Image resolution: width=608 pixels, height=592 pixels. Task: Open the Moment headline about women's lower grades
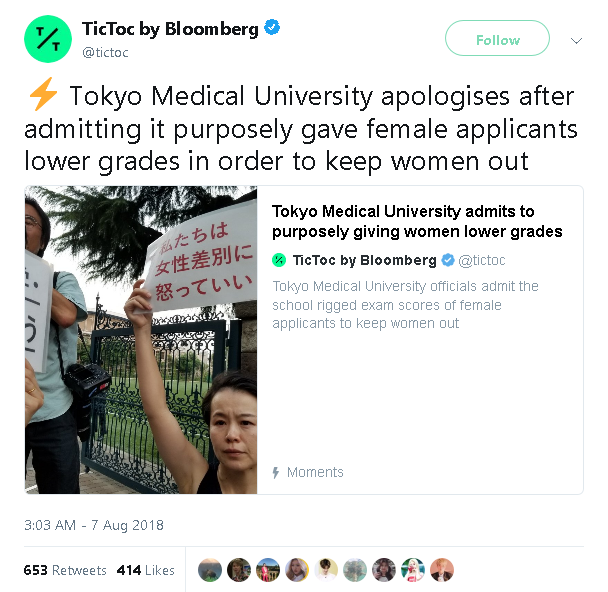coord(417,221)
